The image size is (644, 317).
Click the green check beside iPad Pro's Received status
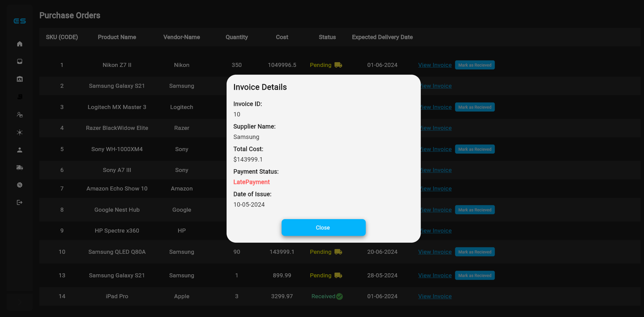tap(339, 296)
